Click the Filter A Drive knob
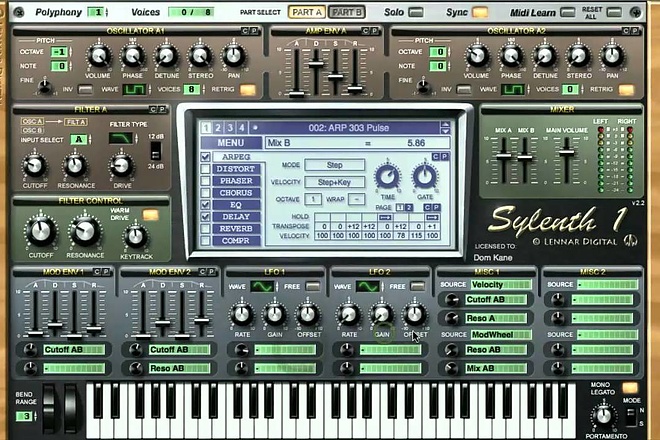 pos(122,166)
